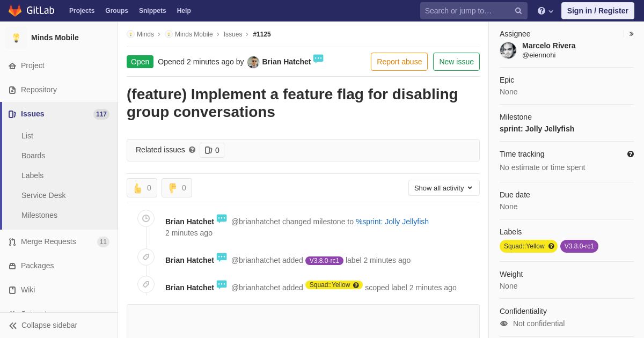This screenshot has width=644, height=338.
Task: Click the Sign in / Register button
Action: (x=597, y=11)
